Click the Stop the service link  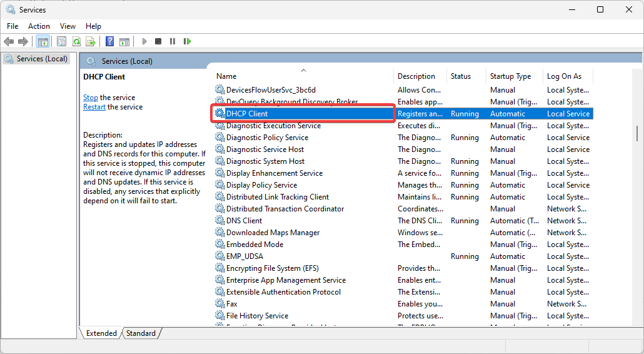click(x=91, y=98)
